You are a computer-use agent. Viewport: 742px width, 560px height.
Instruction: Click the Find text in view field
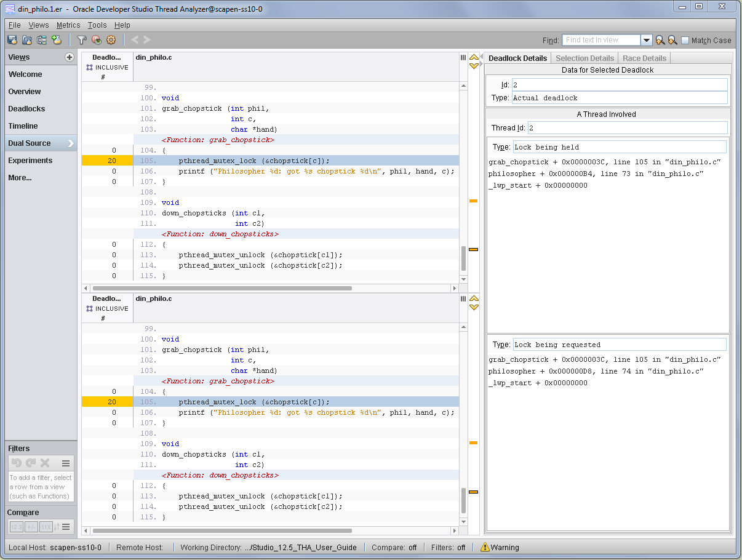tap(600, 40)
